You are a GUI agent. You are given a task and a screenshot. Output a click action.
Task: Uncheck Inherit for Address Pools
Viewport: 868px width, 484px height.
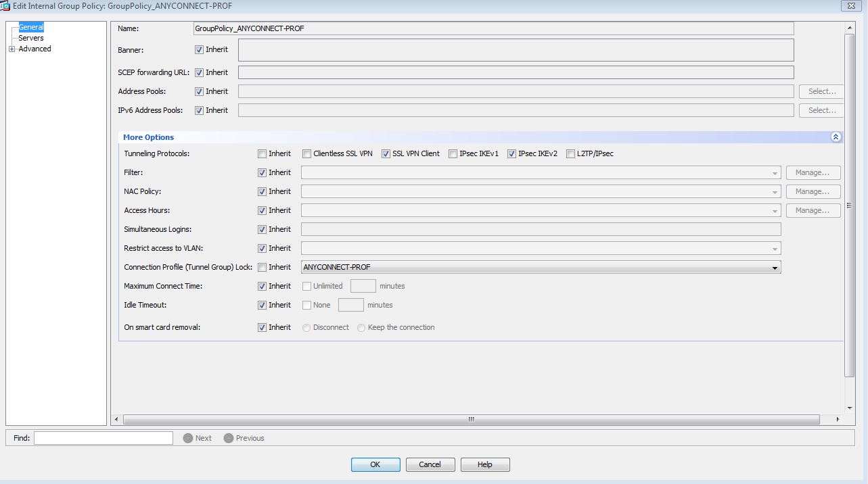[x=199, y=91]
